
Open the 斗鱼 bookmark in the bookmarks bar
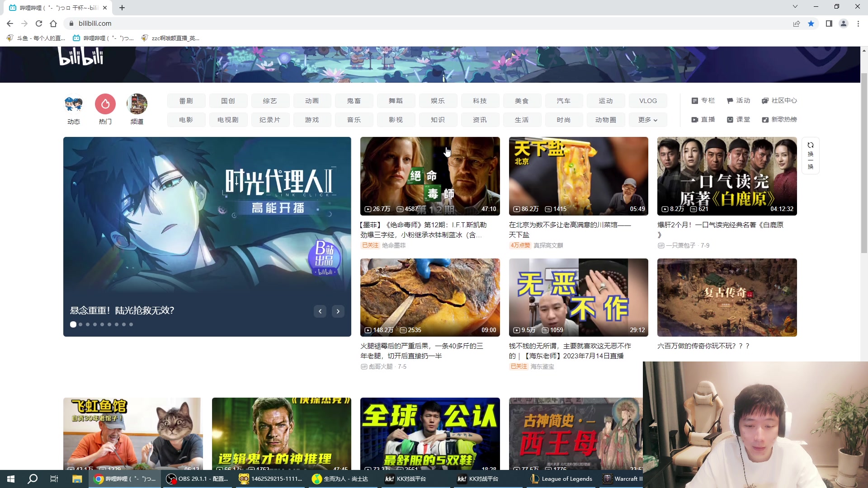pyautogui.click(x=36, y=38)
